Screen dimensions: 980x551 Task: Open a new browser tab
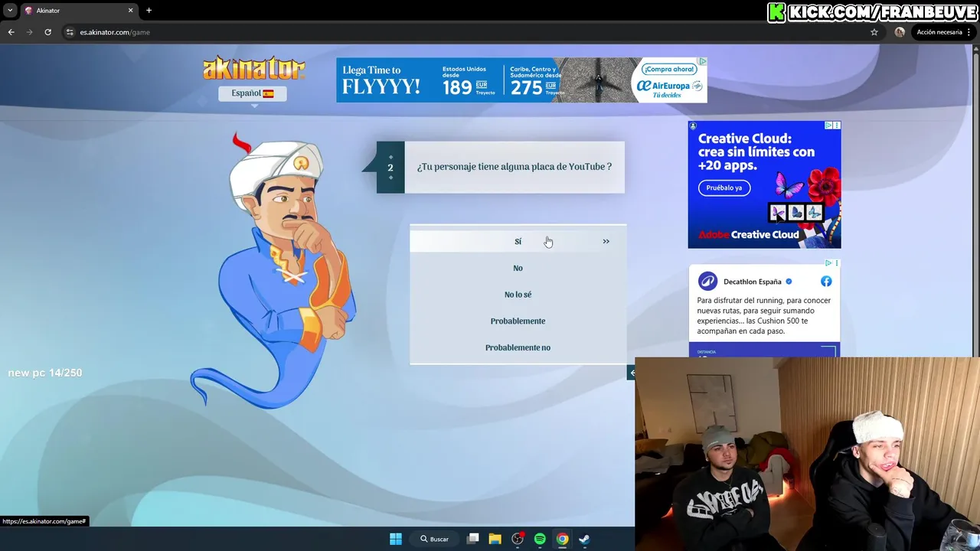pos(149,11)
